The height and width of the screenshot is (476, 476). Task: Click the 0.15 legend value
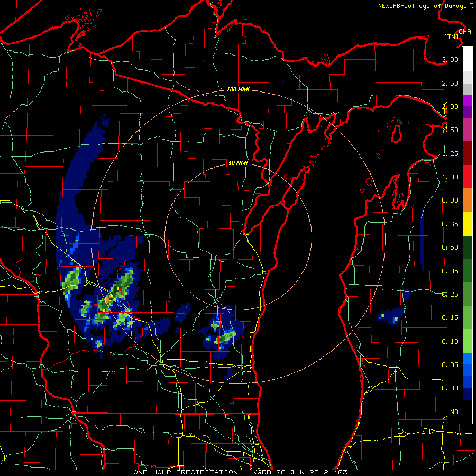coord(450,318)
